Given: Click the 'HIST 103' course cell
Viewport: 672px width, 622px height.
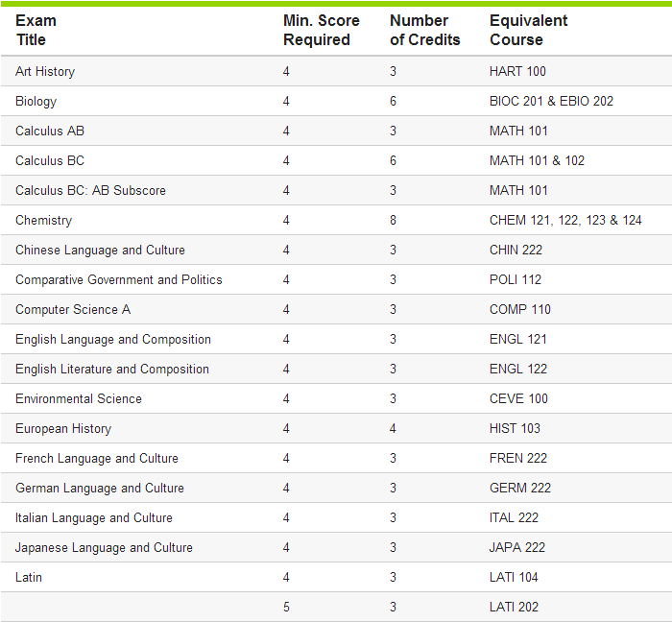Looking at the screenshot, I should click(x=515, y=428).
